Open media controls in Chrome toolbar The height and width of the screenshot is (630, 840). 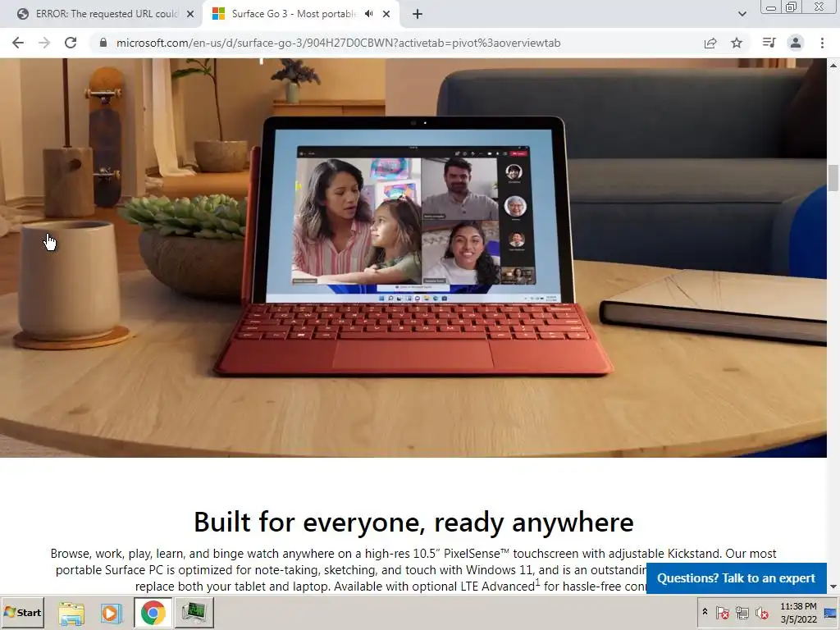click(769, 43)
